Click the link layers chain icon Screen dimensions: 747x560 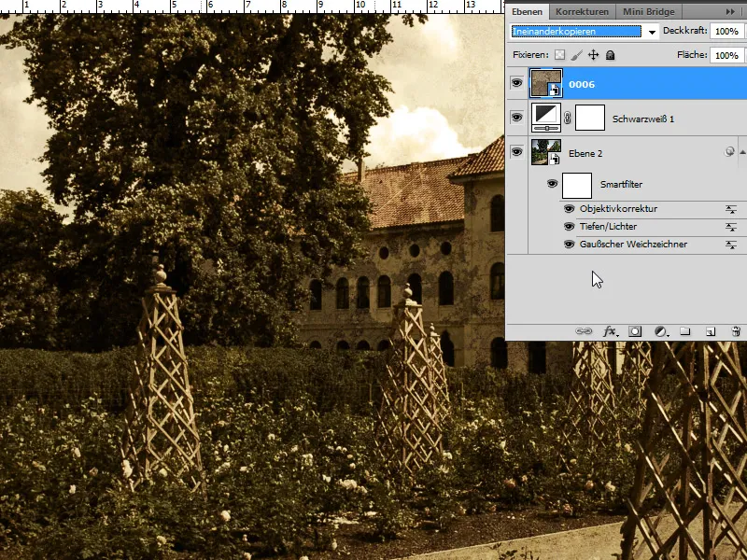[x=584, y=331]
